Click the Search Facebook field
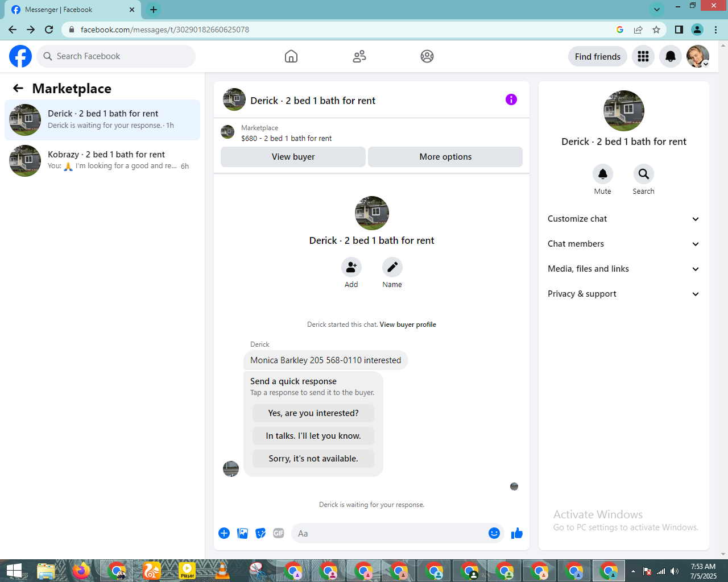The width and height of the screenshot is (728, 582). point(116,56)
